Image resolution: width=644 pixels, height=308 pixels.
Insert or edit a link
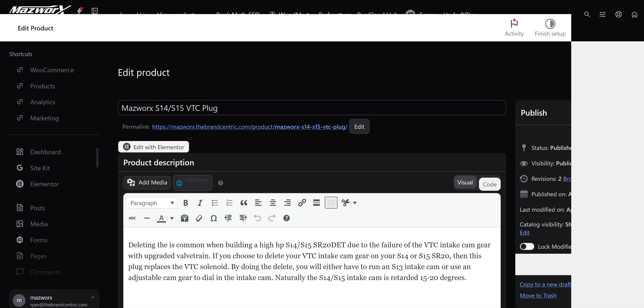click(302, 203)
